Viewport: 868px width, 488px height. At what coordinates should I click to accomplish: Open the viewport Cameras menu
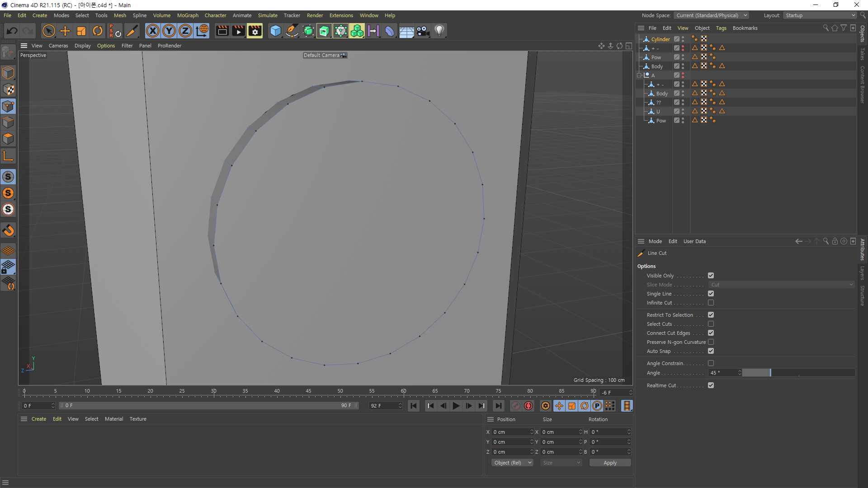(58, 46)
